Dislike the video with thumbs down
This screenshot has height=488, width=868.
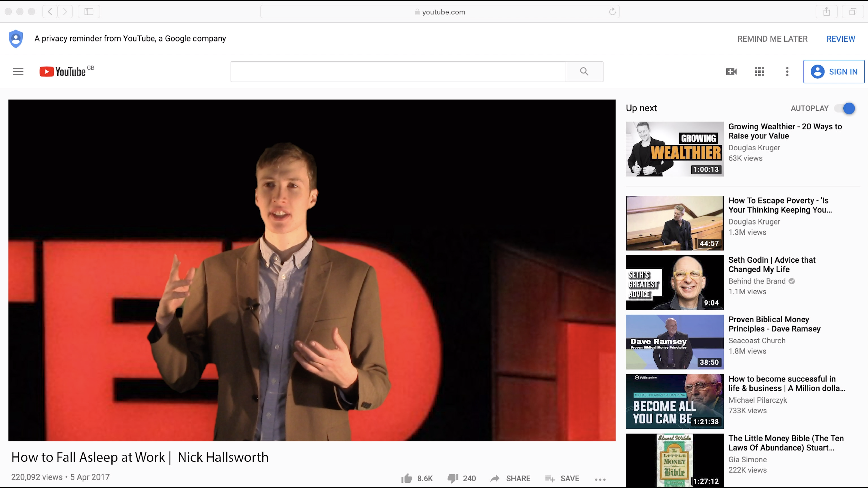click(453, 478)
